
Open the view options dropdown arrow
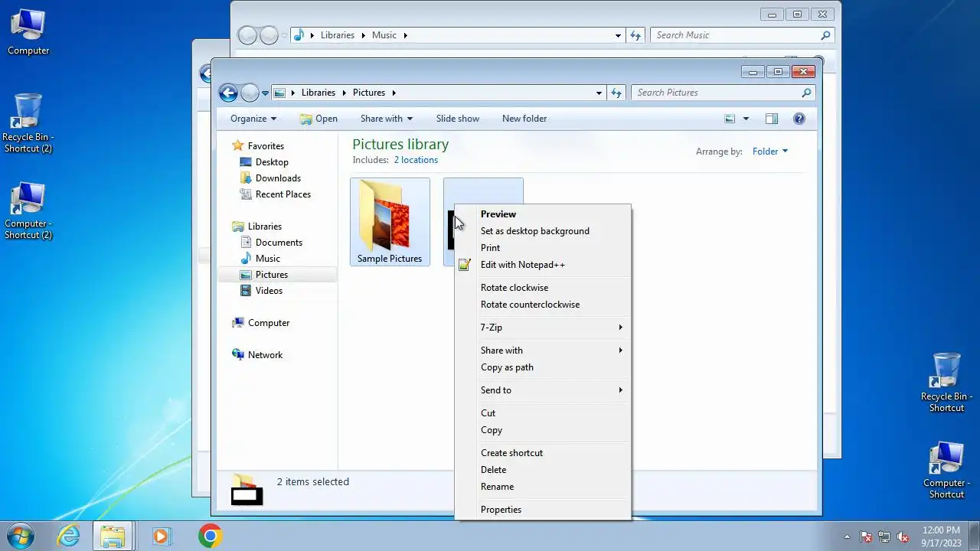(746, 119)
